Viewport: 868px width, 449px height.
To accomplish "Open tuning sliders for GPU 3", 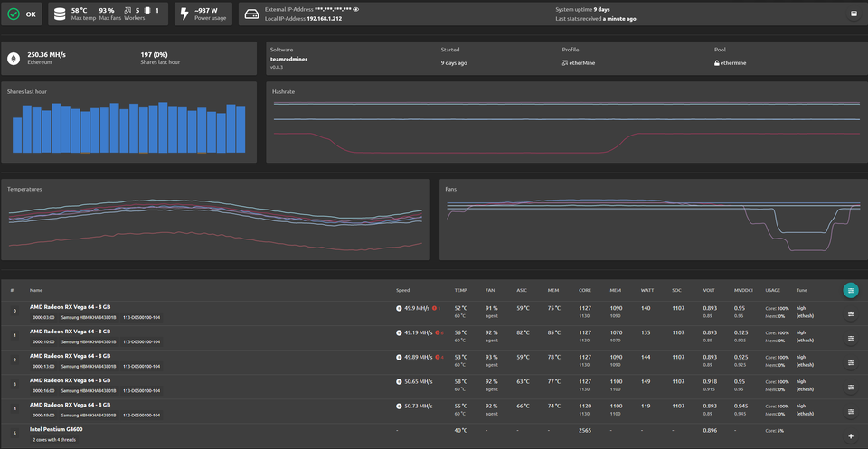I will coord(851,388).
